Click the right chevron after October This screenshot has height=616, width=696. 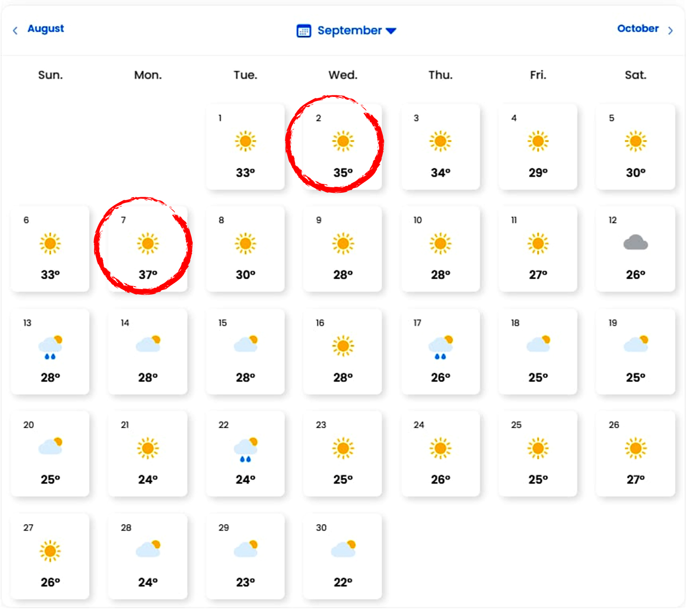[x=670, y=31]
